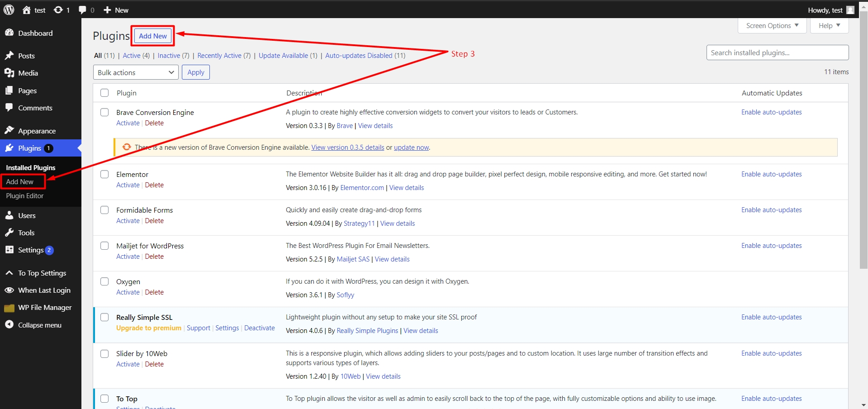
Task: Click the Collapse menu arrow icon
Action: 9,325
